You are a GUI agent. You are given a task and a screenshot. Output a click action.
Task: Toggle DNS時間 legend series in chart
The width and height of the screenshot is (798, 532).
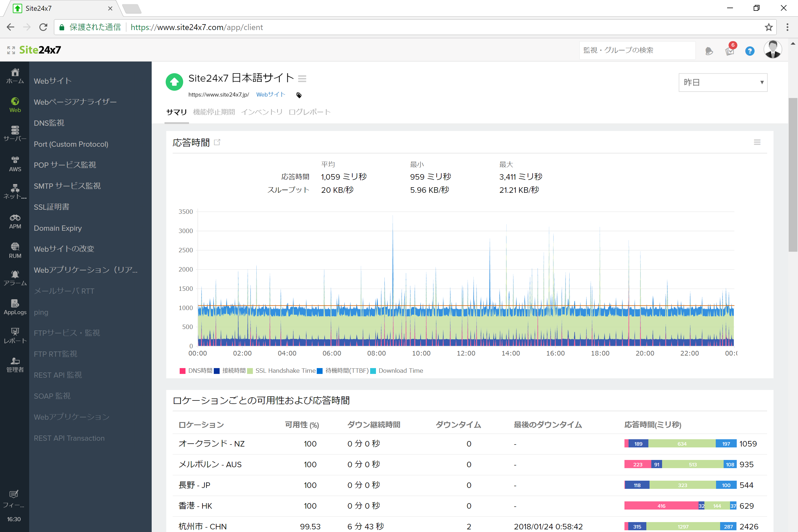(x=197, y=370)
